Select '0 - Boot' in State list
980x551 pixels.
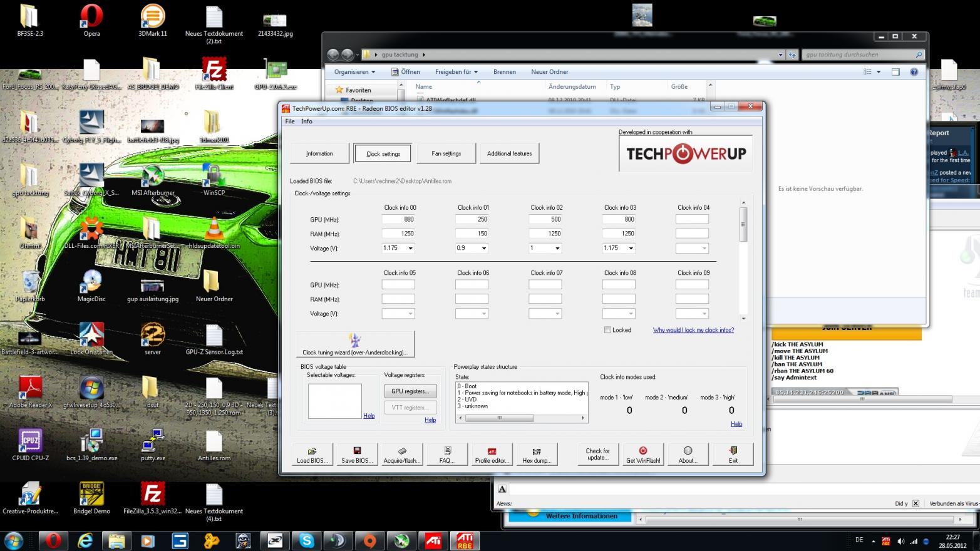pos(467,386)
